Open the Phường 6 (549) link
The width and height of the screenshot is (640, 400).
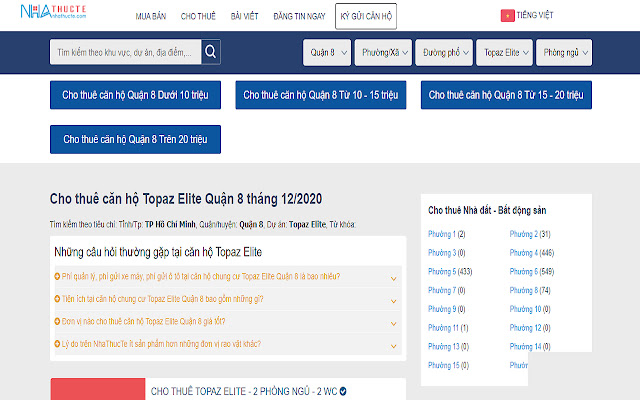(532, 271)
